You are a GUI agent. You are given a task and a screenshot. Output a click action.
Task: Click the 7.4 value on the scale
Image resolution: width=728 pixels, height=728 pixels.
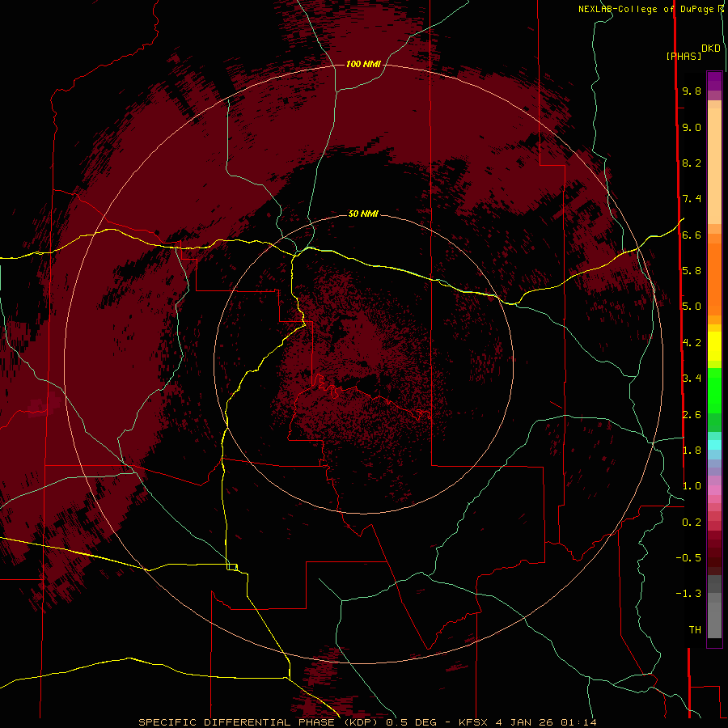pos(692,199)
